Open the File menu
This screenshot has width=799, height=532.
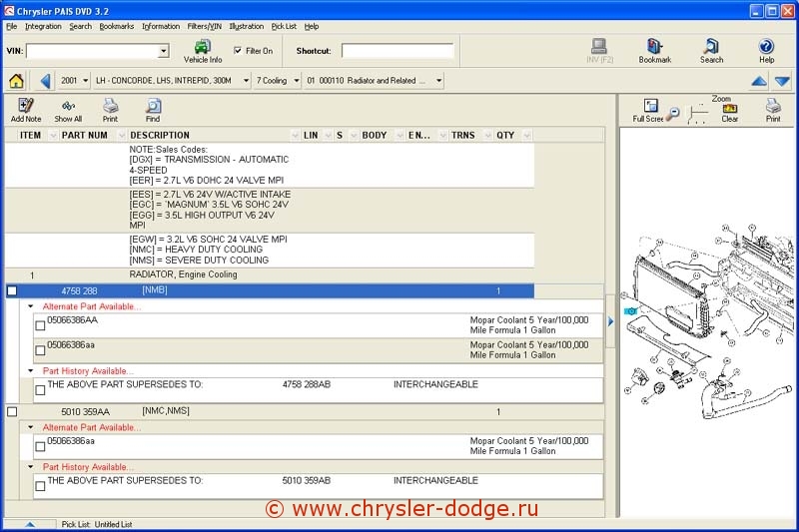12,27
